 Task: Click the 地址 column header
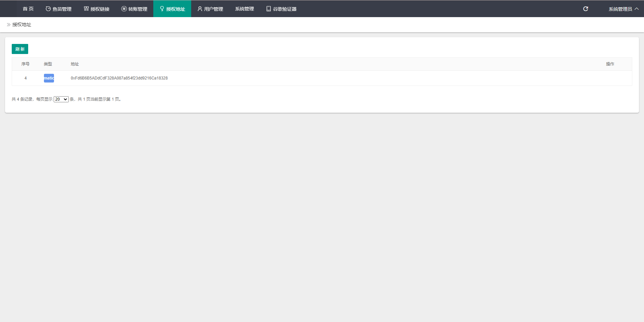tap(75, 64)
